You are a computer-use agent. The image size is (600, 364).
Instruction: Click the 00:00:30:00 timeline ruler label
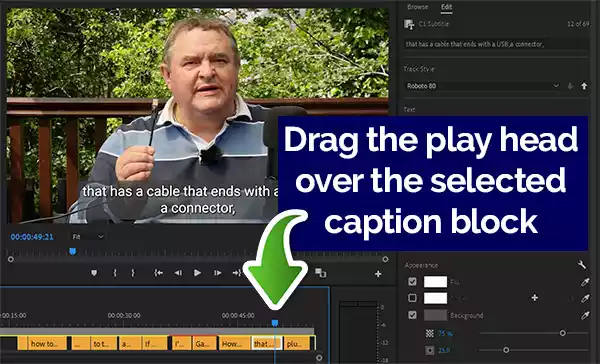pos(124,316)
